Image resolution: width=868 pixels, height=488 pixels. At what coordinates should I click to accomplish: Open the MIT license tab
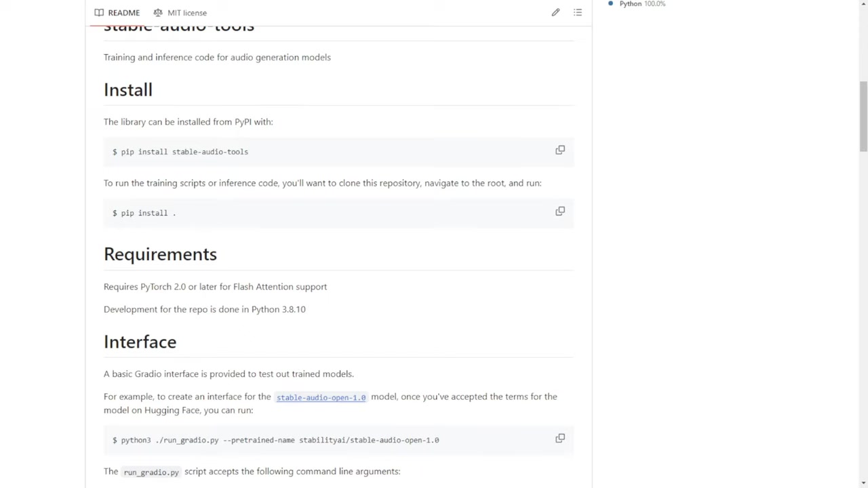click(x=180, y=13)
